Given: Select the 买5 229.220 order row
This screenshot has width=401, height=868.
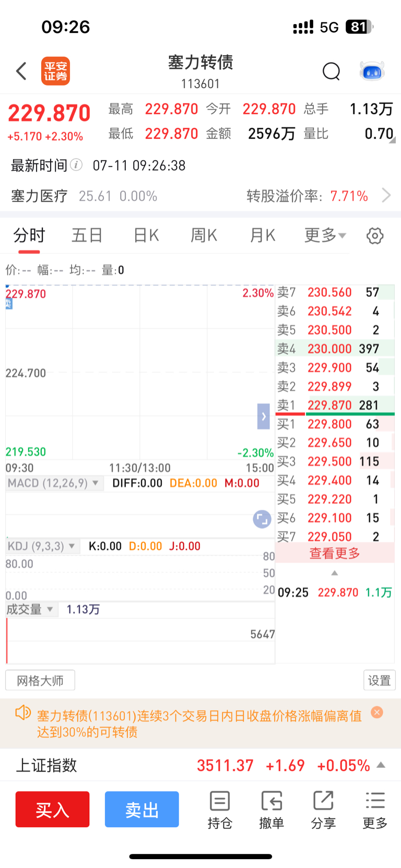Looking at the screenshot, I should 335,499.
